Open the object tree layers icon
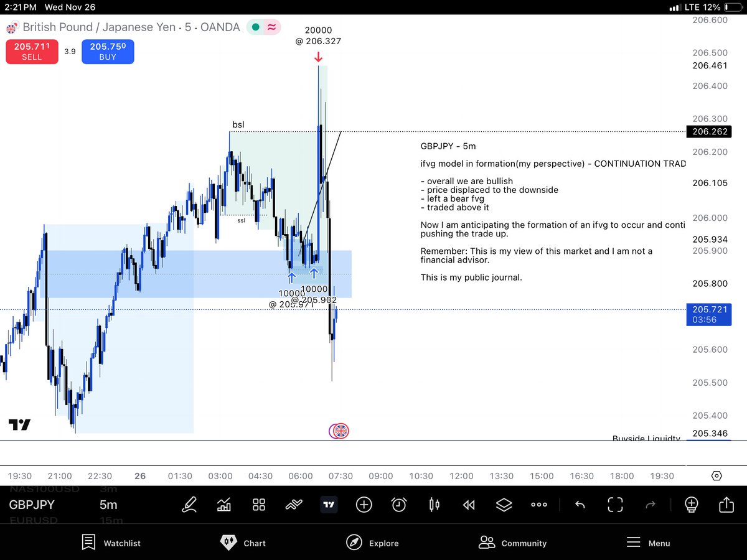This screenshot has width=747, height=560. (504, 505)
